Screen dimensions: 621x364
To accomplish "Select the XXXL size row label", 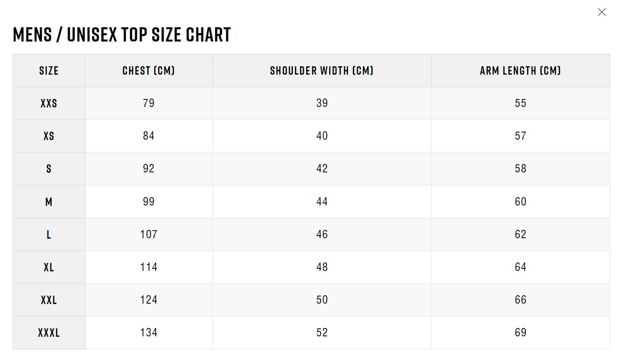I will pos(49,333).
